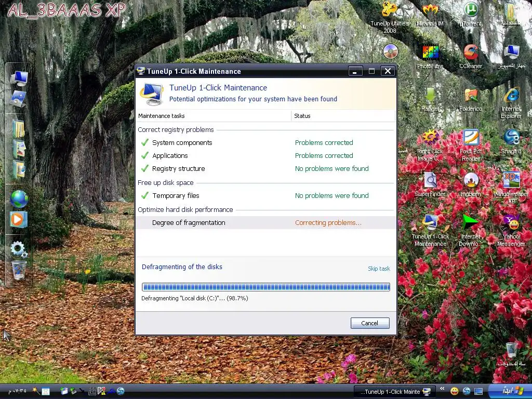Select the Registry structure row
Image resolution: width=532 pixels, height=399 pixels.
click(265, 169)
